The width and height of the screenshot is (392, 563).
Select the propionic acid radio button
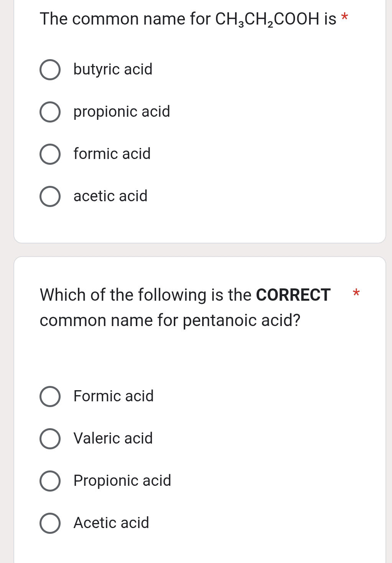(x=51, y=112)
